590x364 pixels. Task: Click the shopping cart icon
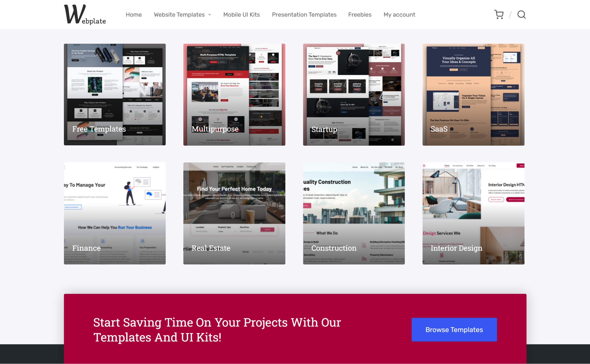click(x=499, y=14)
